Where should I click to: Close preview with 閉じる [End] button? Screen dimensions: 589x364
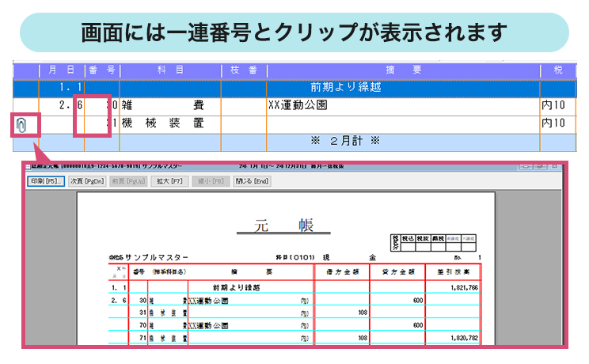[252, 180]
